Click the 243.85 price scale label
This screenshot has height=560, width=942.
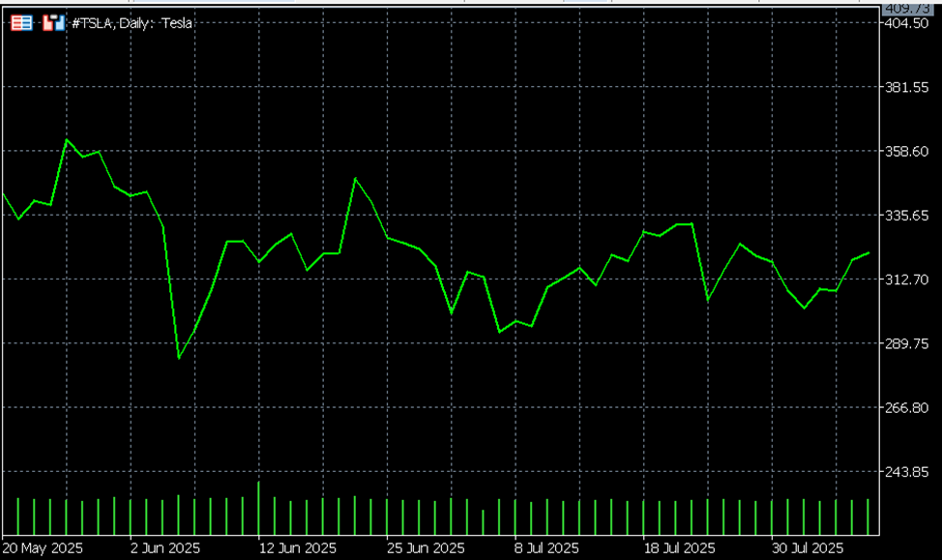click(907, 472)
